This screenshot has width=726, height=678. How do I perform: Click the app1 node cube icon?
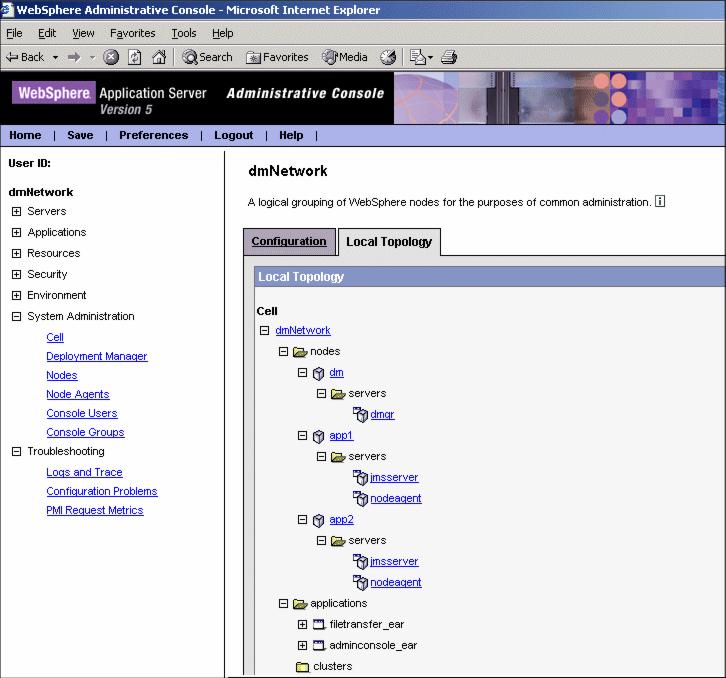pos(318,436)
